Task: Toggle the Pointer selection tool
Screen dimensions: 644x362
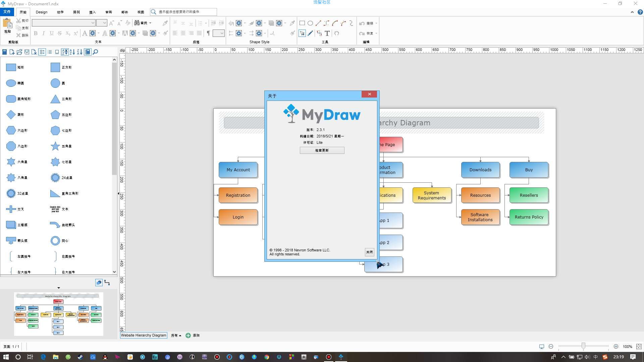Action: tap(302, 33)
